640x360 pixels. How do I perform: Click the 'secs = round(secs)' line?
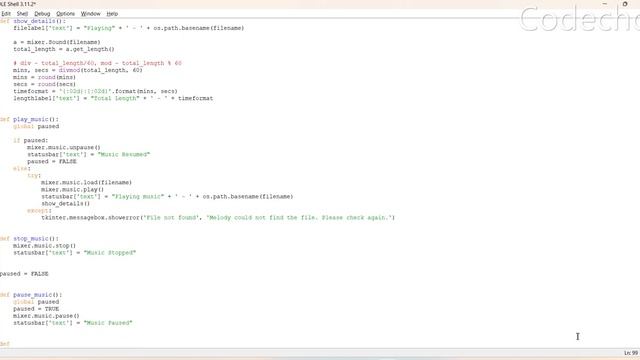coord(44,84)
